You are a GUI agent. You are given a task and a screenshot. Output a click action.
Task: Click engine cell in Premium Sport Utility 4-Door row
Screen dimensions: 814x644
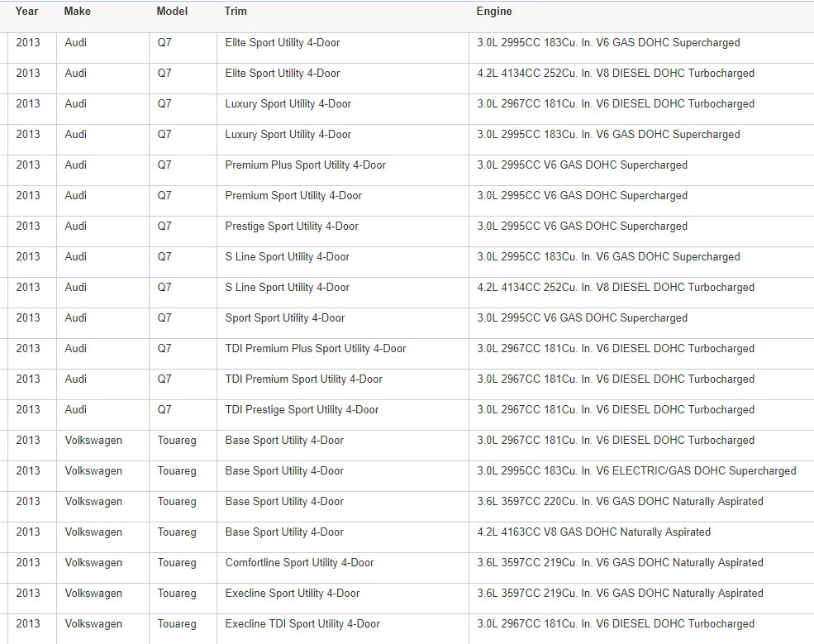click(641, 200)
